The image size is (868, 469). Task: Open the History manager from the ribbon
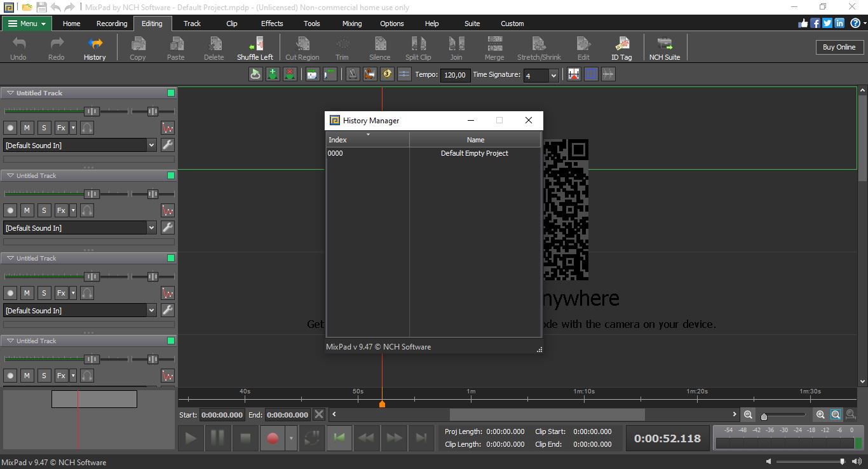point(95,49)
